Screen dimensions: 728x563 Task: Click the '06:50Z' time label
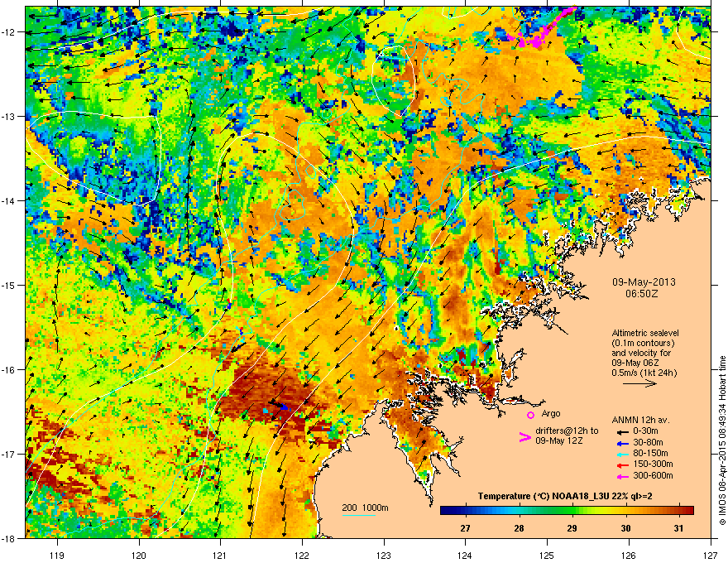click(642, 294)
